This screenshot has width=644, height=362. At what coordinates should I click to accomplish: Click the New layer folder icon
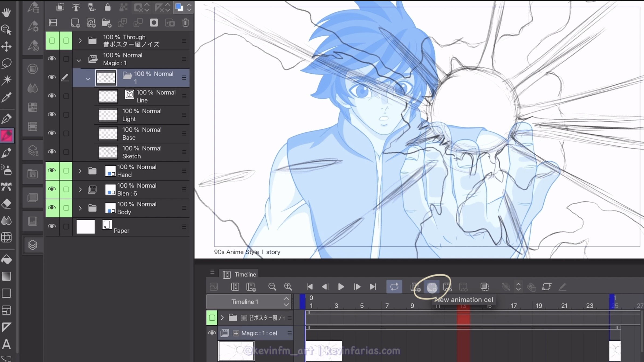point(106,23)
